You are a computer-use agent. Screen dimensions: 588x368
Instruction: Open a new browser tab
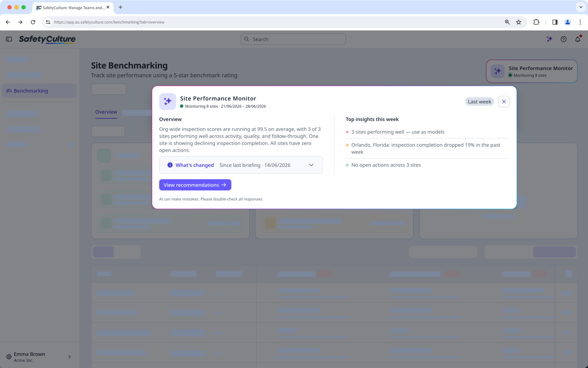coord(120,7)
